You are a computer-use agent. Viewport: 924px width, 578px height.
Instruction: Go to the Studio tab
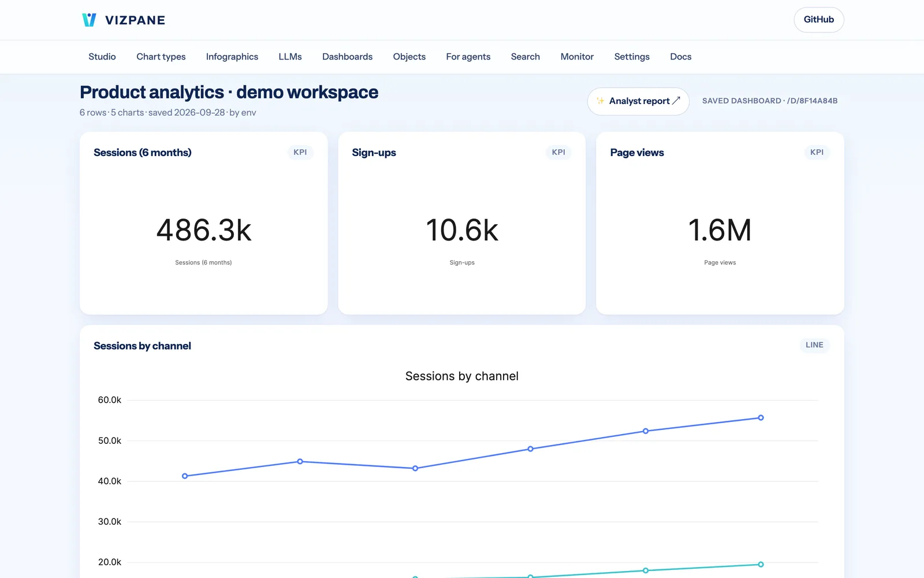(x=102, y=57)
